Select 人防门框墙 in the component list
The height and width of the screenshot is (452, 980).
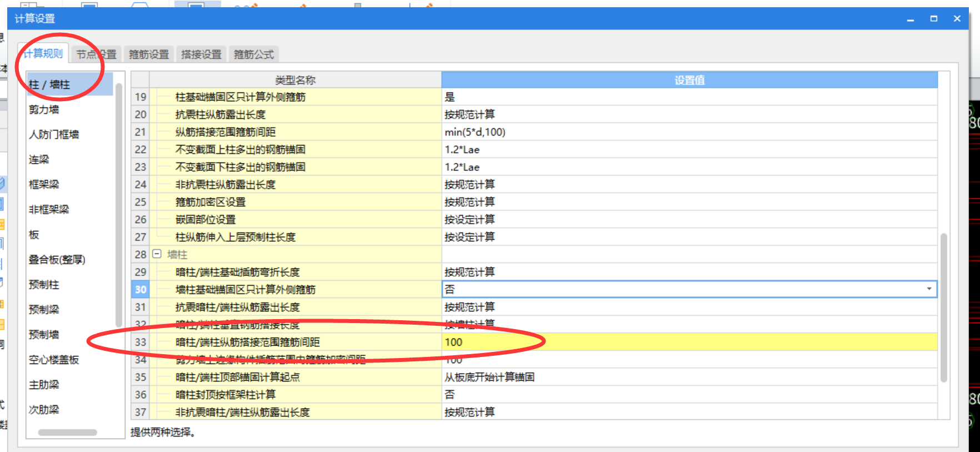[x=54, y=135]
